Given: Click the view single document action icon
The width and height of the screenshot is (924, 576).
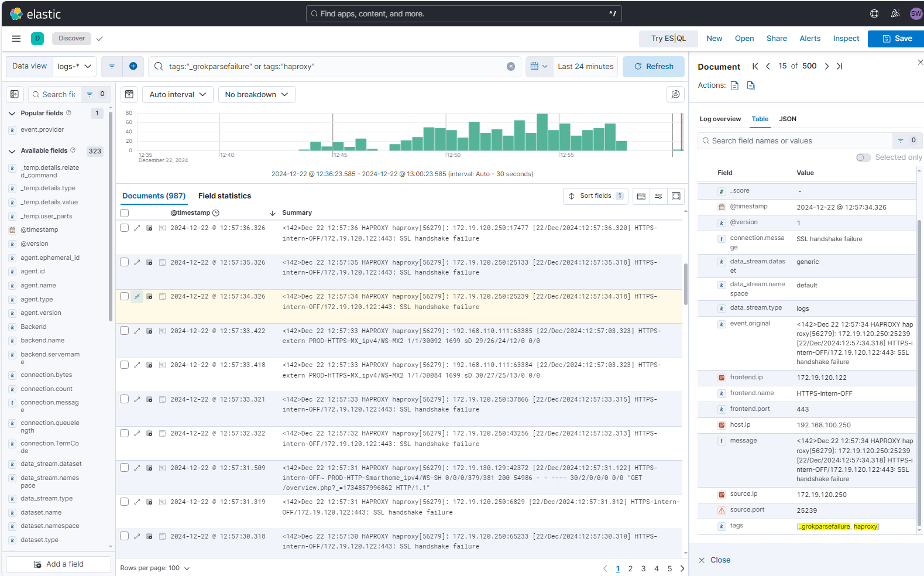Looking at the screenshot, I should 734,85.
